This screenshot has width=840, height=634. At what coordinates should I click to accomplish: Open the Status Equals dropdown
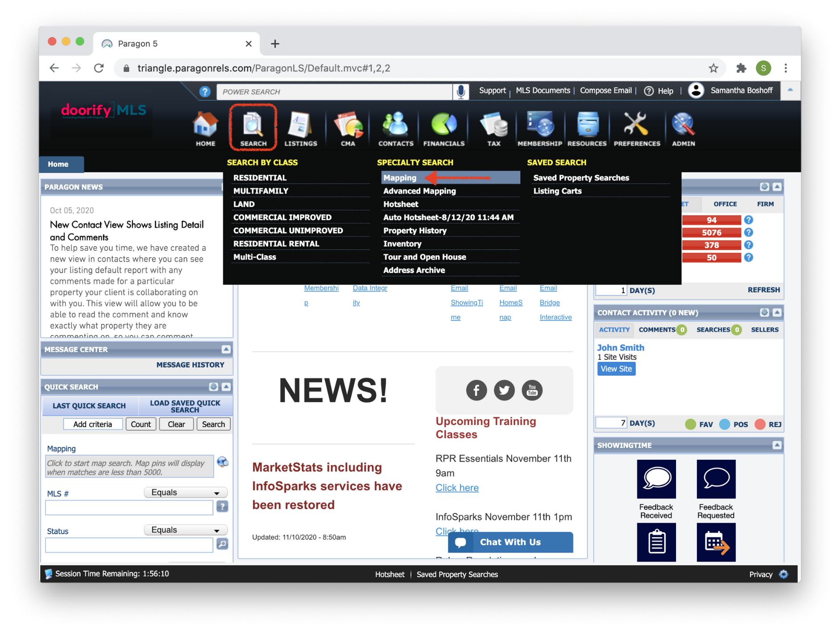pos(185,530)
